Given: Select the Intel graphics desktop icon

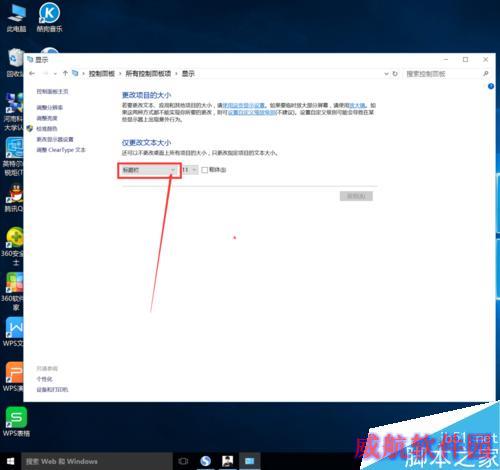Looking at the screenshot, I should 13,156.
